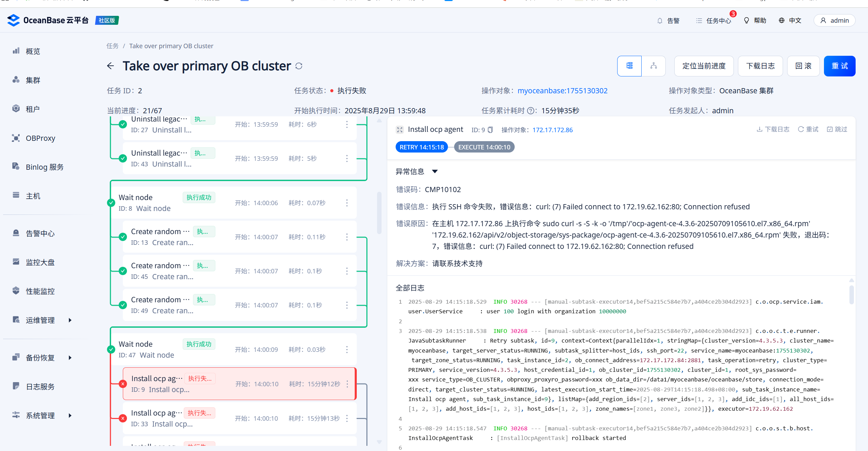The width and height of the screenshot is (868, 451).
Task: Click the 中文 language globe icon
Action: pyautogui.click(x=782, y=21)
